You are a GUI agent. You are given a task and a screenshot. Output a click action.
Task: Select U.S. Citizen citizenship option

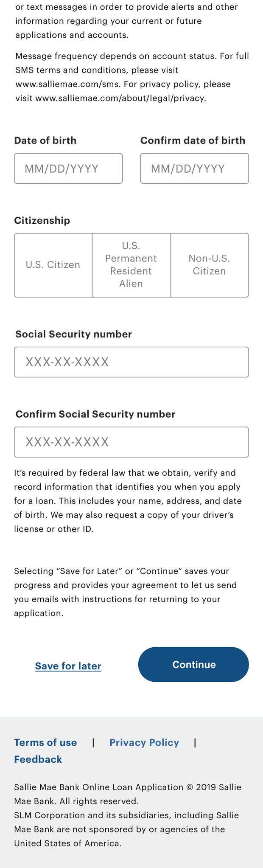pos(53,265)
